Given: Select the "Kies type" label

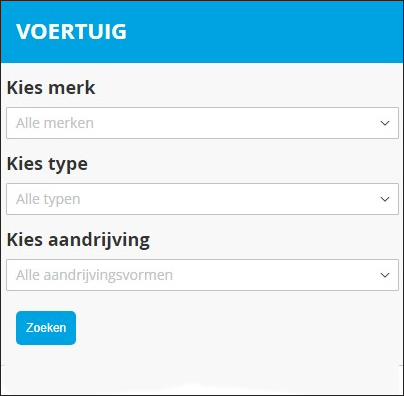Looking at the screenshot, I should click(47, 164).
